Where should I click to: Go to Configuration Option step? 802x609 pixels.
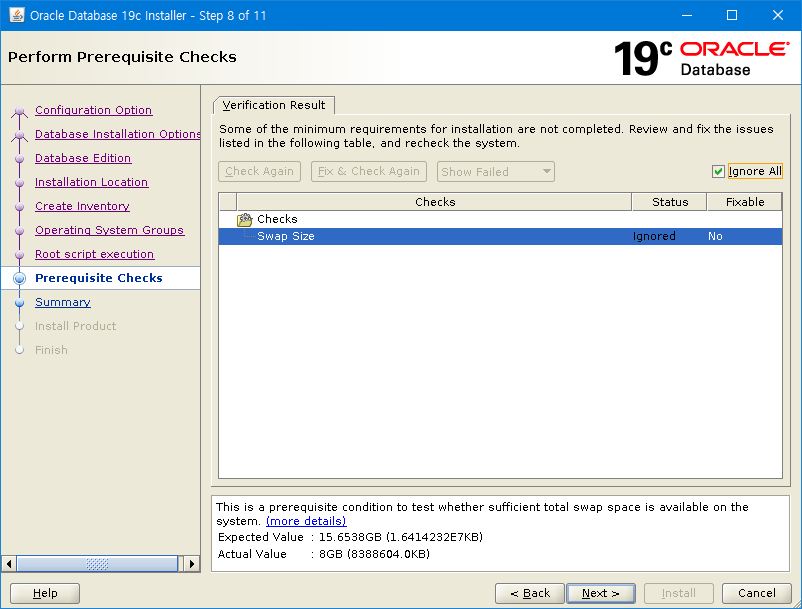[93, 110]
